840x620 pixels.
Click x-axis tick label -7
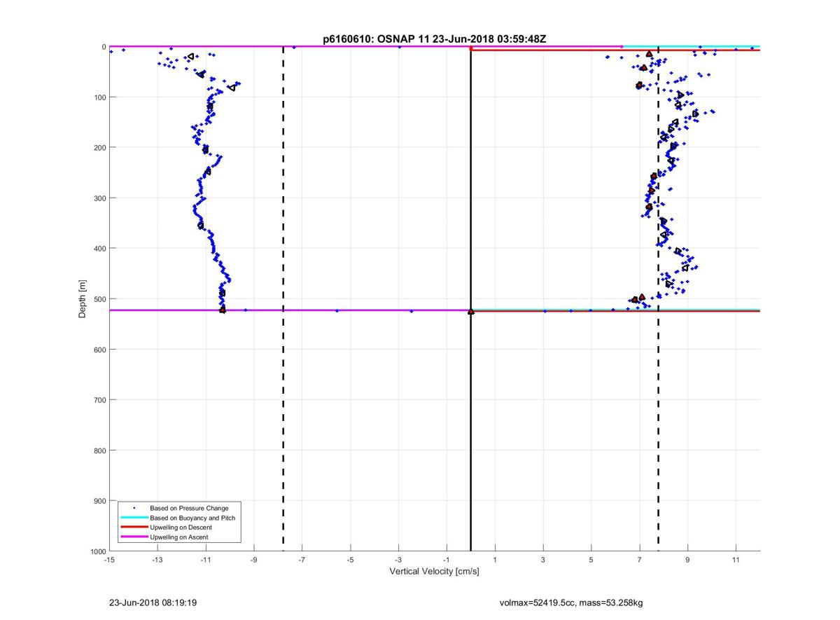pos(302,560)
